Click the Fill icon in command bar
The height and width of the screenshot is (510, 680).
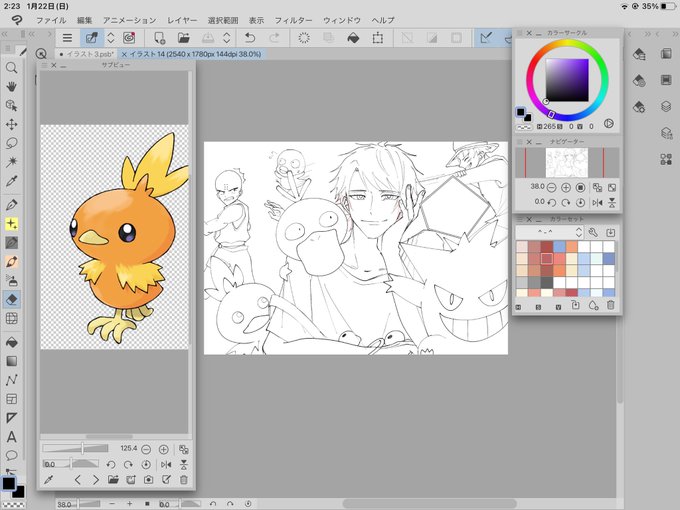coord(353,38)
